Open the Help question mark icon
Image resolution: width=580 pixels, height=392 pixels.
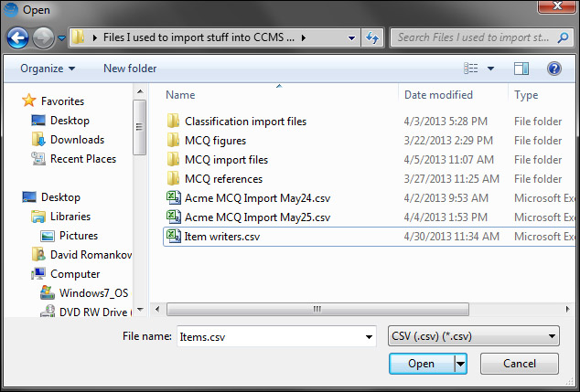click(x=553, y=69)
